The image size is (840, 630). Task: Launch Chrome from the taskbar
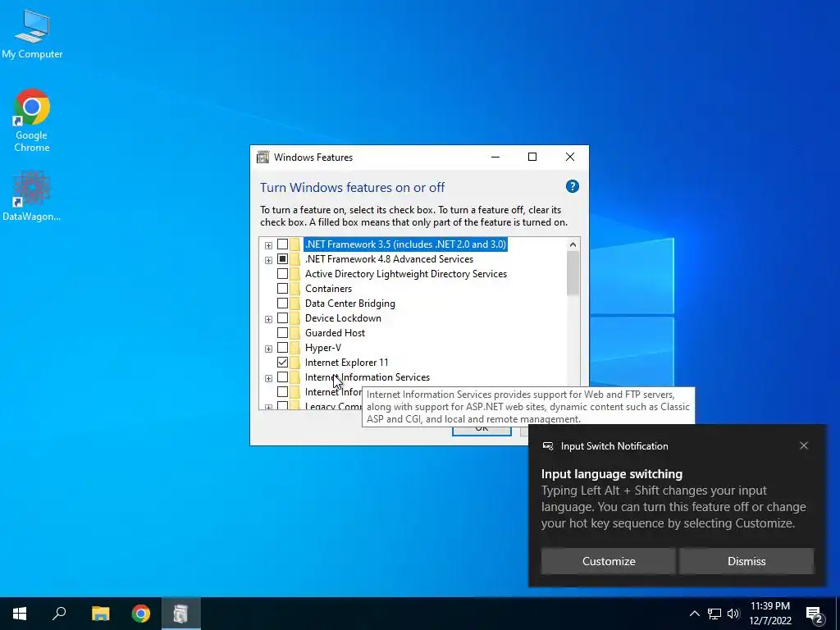(141, 614)
